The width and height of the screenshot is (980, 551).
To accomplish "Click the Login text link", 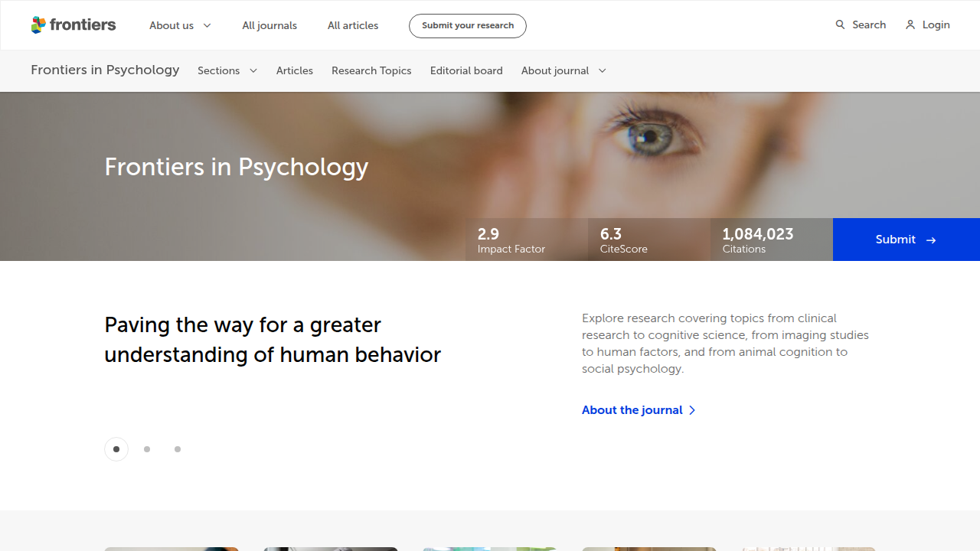I will coord(936,24).
